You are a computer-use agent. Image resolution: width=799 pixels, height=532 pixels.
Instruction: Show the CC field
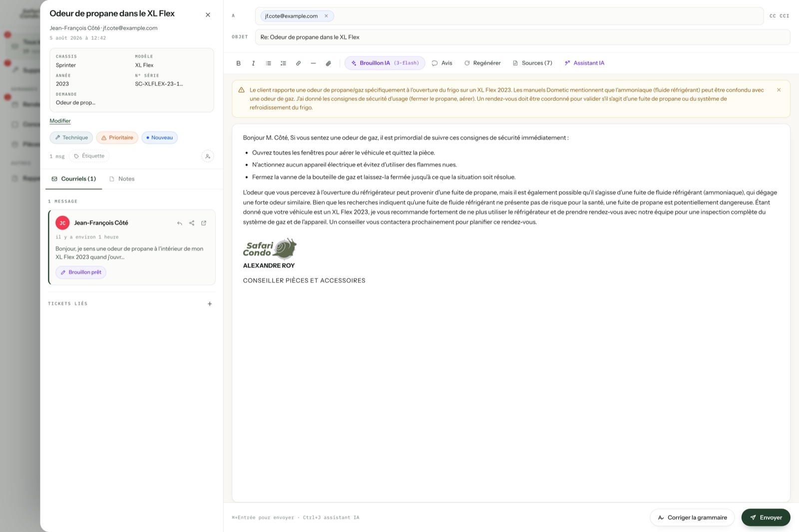pyautogui.click(x=773, y=16)
